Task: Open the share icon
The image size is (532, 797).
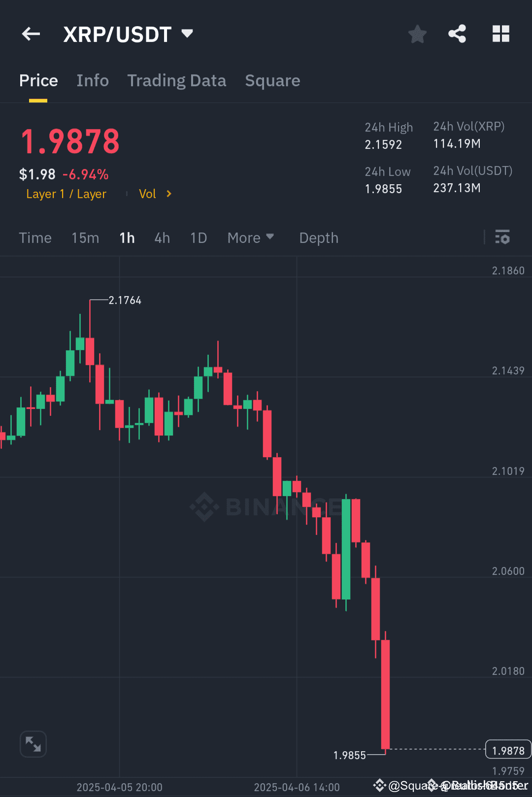Action: (457, 33)
